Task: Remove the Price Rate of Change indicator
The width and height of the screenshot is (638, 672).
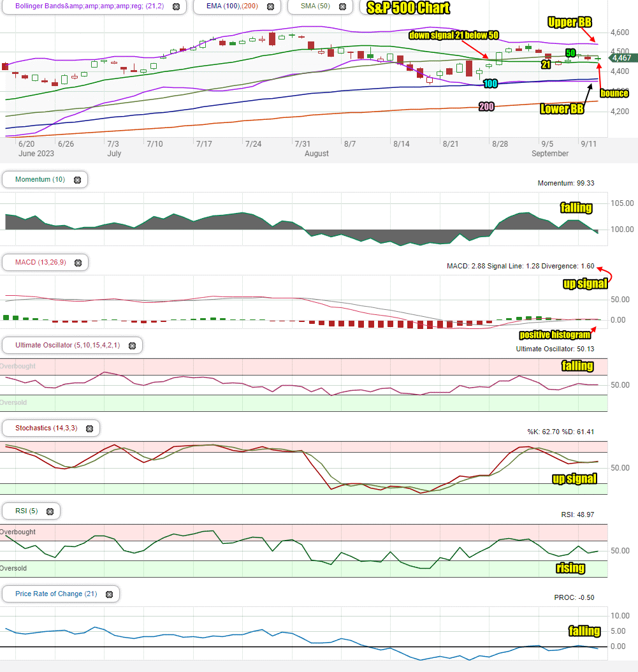Action: pos(109,594)
